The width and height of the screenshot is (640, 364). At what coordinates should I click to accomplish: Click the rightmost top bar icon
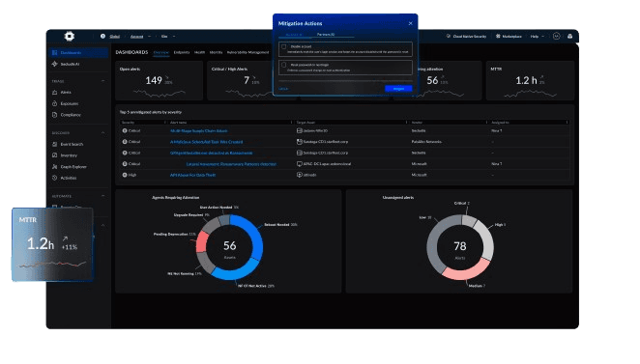pos(570,37)
